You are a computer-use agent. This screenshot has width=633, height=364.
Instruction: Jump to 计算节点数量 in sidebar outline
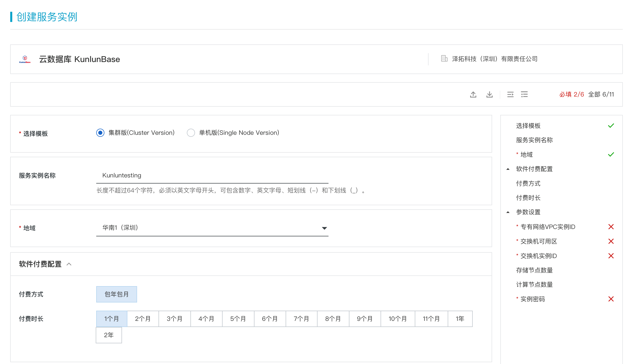pyautogui.click(x=534, y=284)
